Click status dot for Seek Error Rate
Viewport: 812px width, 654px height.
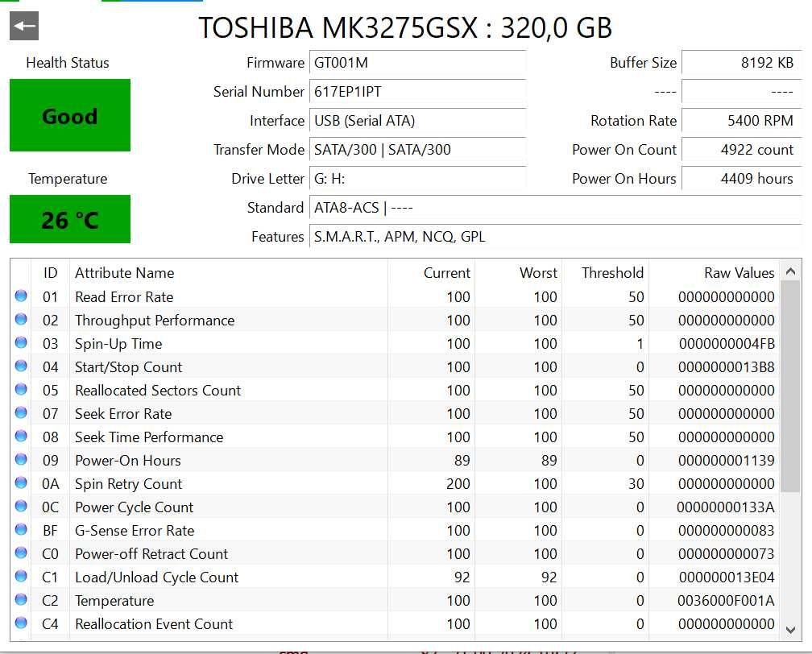pos(21,412)
